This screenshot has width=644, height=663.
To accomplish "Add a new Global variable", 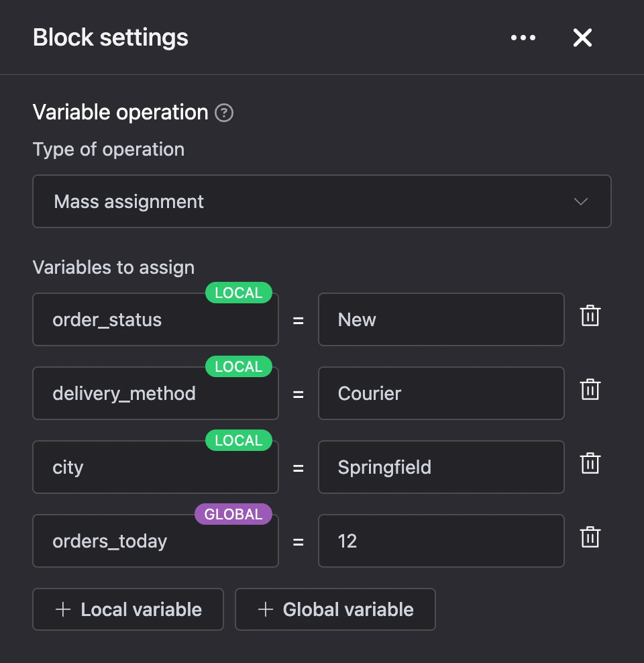I will pyautogui.click(x=335, y=609).
